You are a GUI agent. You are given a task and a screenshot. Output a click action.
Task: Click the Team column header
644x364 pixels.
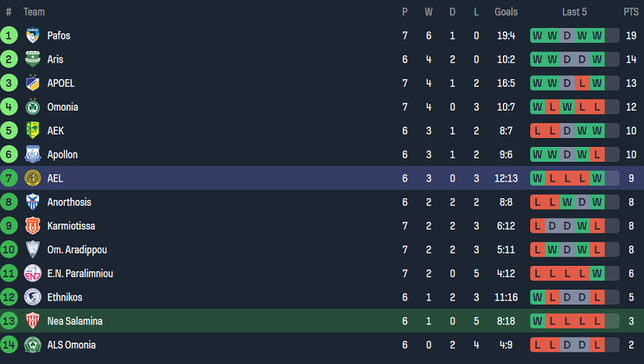[35, 12]
